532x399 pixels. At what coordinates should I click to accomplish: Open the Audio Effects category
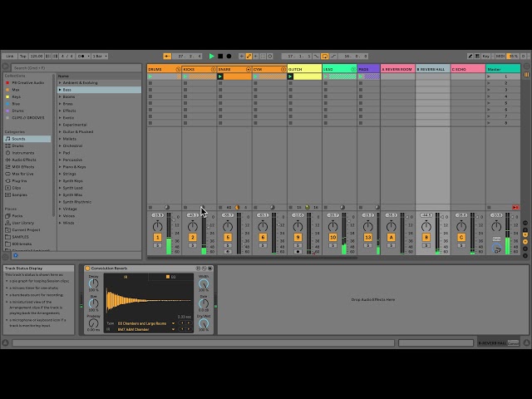point(24,160)
